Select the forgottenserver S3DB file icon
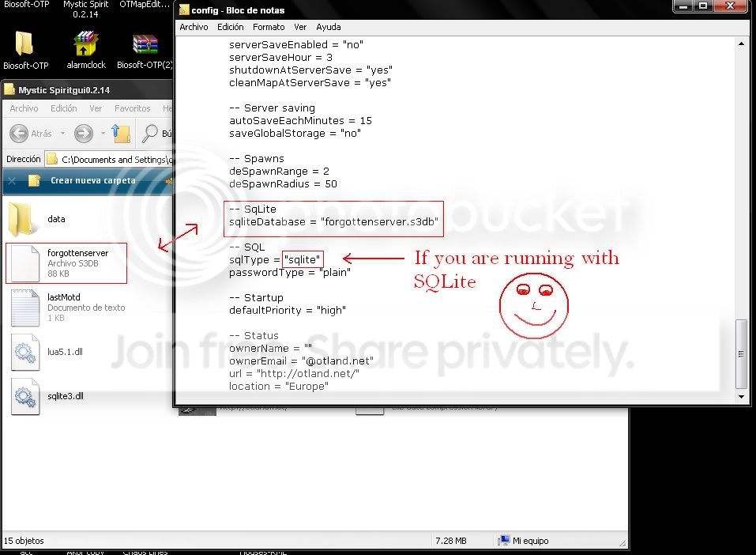Image resolution: width=756 pixels, height=555 pixels. point(24,263)
